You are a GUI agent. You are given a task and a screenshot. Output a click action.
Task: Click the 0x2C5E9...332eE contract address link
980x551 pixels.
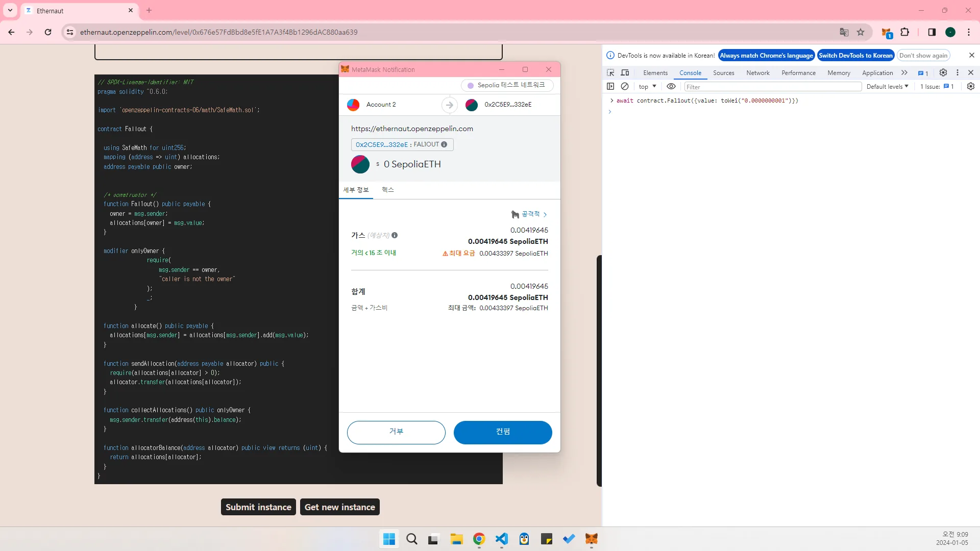(381, 144)
